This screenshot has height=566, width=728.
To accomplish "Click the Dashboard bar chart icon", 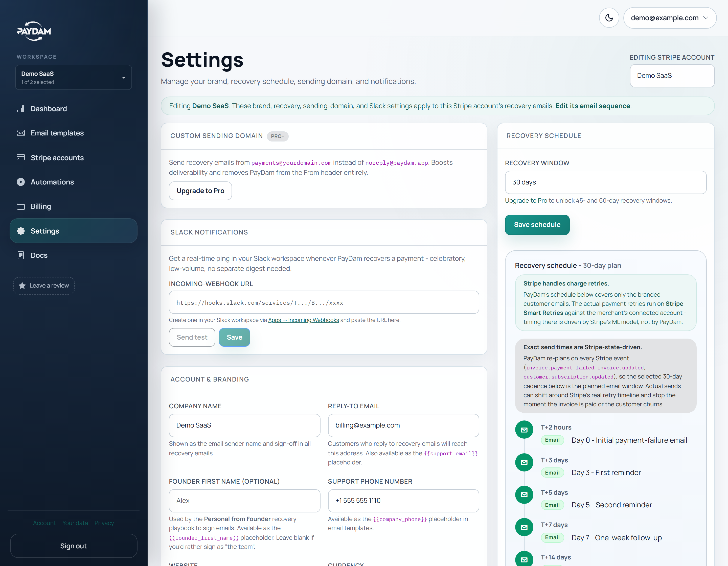I will click(x=21, y=109).
